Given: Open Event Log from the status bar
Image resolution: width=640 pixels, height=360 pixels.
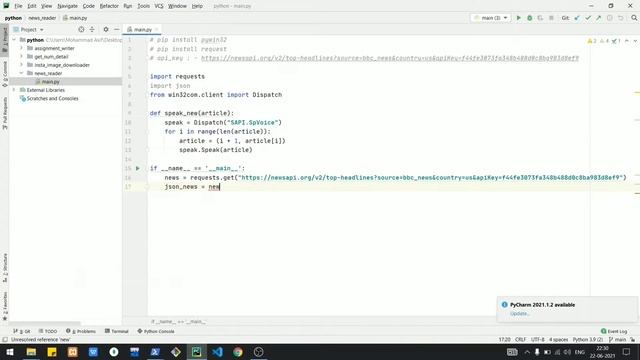Looking at the screenshot, I should tap(613, 331).
